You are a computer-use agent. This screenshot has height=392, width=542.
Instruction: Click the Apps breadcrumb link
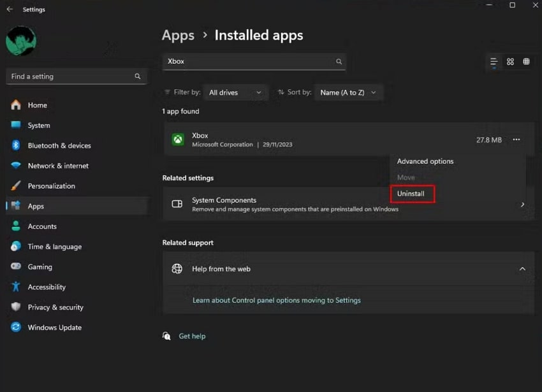(178, 35)
